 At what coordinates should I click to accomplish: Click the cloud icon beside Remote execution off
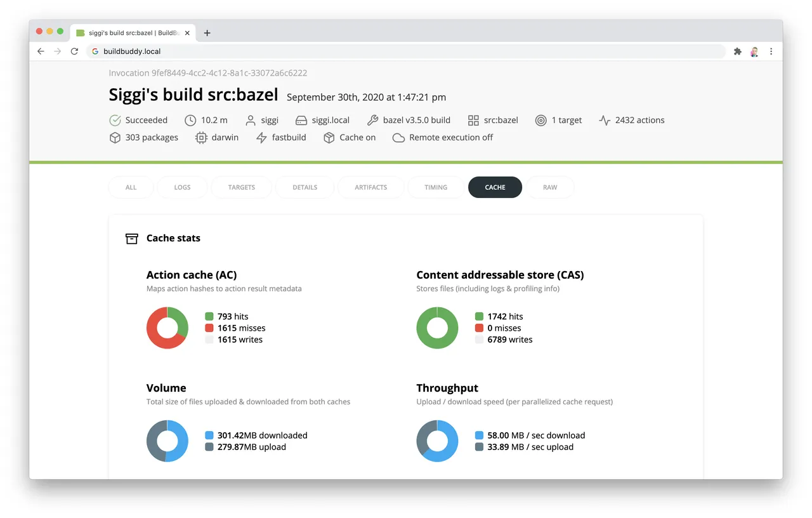(x=398, y=137)
